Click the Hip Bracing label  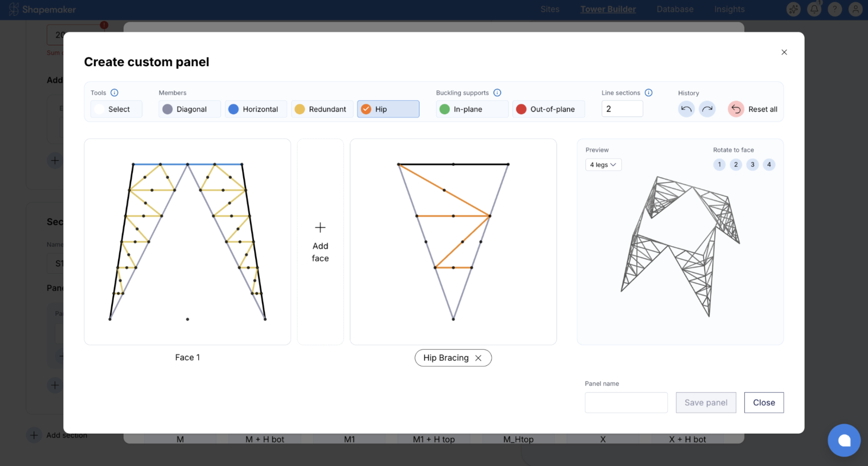(x=446, y=358)
